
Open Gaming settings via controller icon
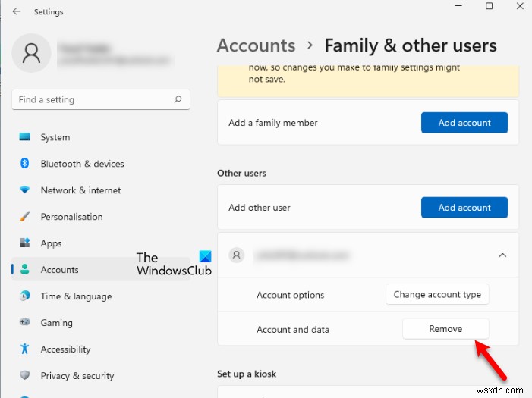pos(25,323)
